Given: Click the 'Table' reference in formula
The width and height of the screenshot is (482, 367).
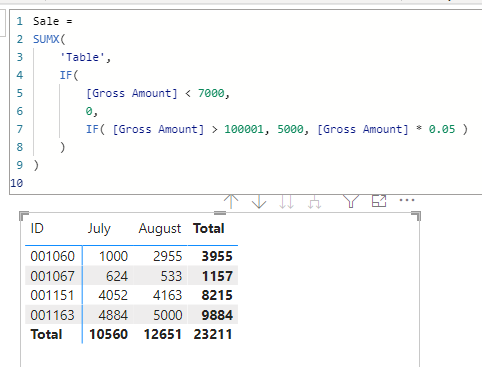Looking at the screenshot, I should (x=83, y=57).
